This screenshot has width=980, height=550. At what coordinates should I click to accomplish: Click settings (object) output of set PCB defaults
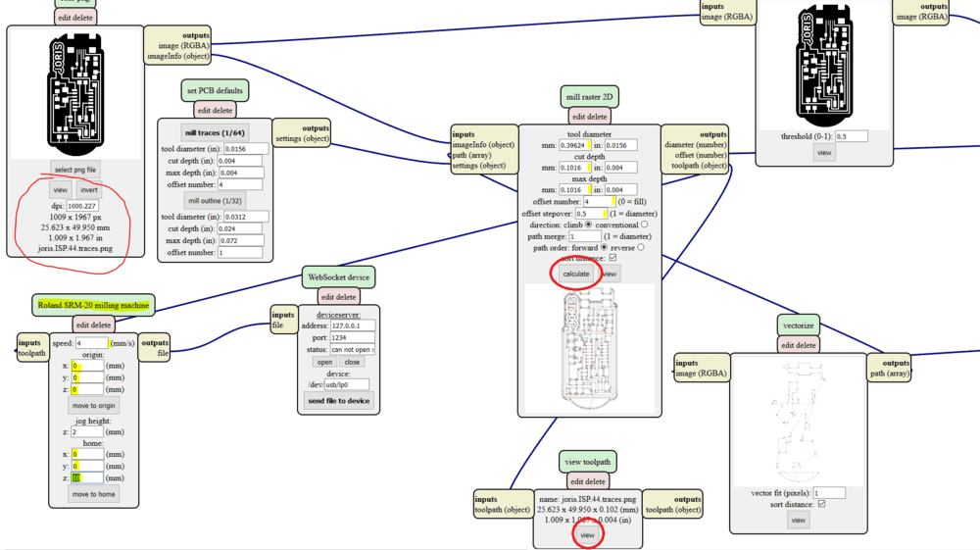click(303, 138)
